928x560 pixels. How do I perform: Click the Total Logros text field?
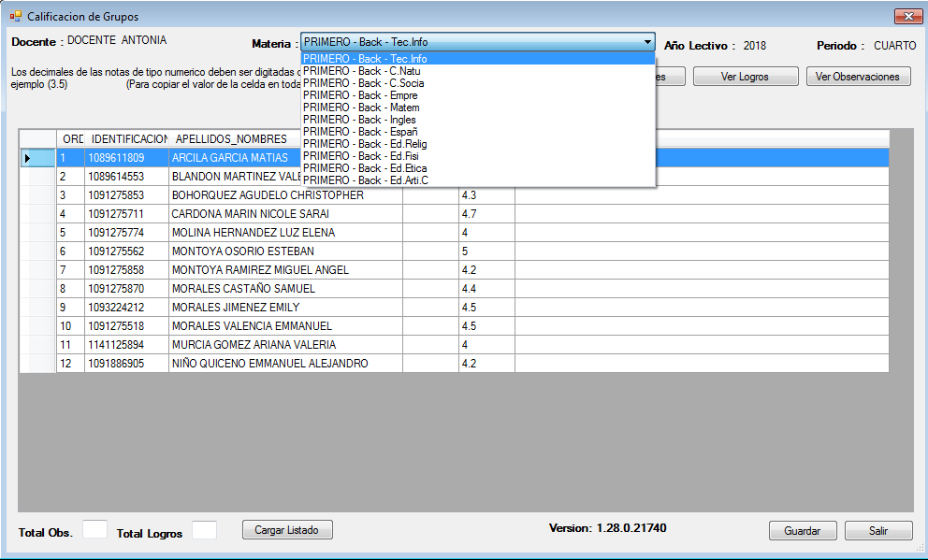click(204, 530)
